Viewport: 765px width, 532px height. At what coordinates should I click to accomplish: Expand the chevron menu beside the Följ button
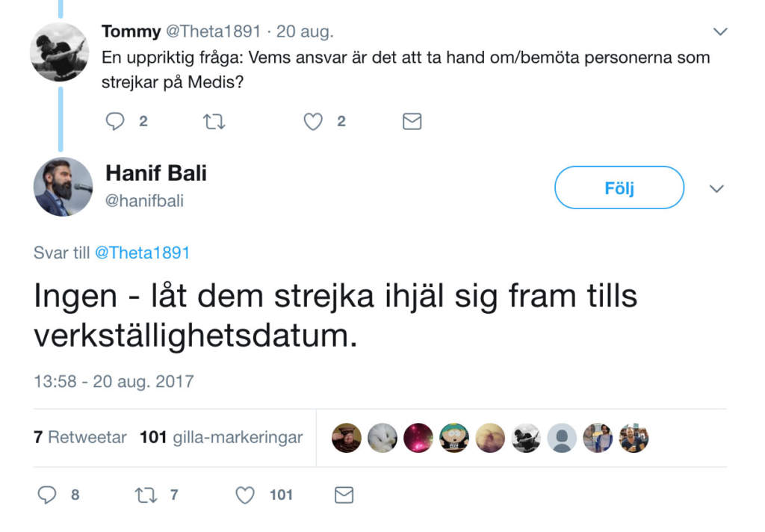point(716,189)
